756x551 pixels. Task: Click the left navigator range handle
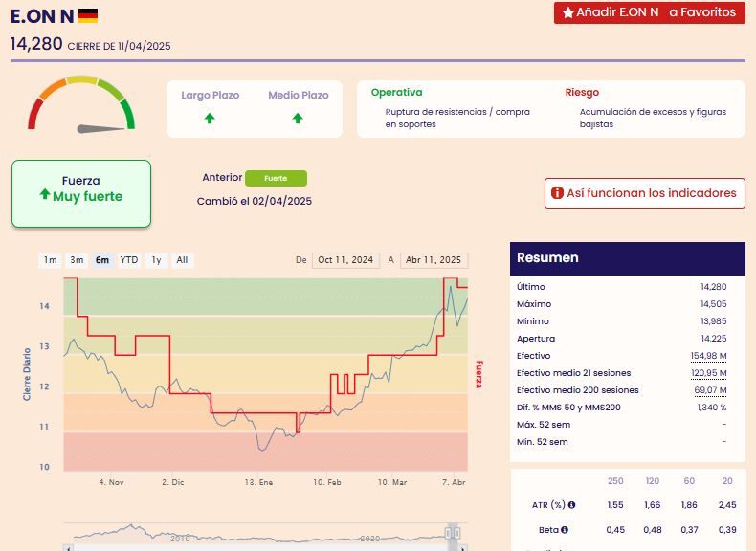pyautogui.click(x=449, y=533)
